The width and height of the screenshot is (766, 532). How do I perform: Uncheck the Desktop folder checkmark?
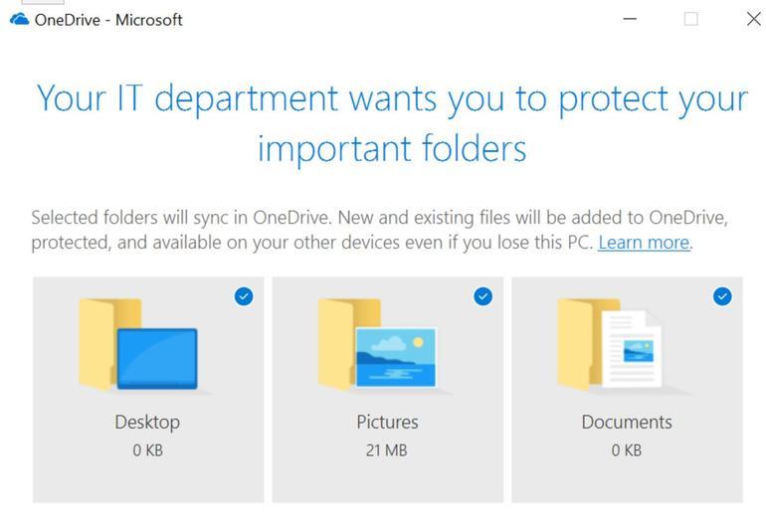click(244, 296)
